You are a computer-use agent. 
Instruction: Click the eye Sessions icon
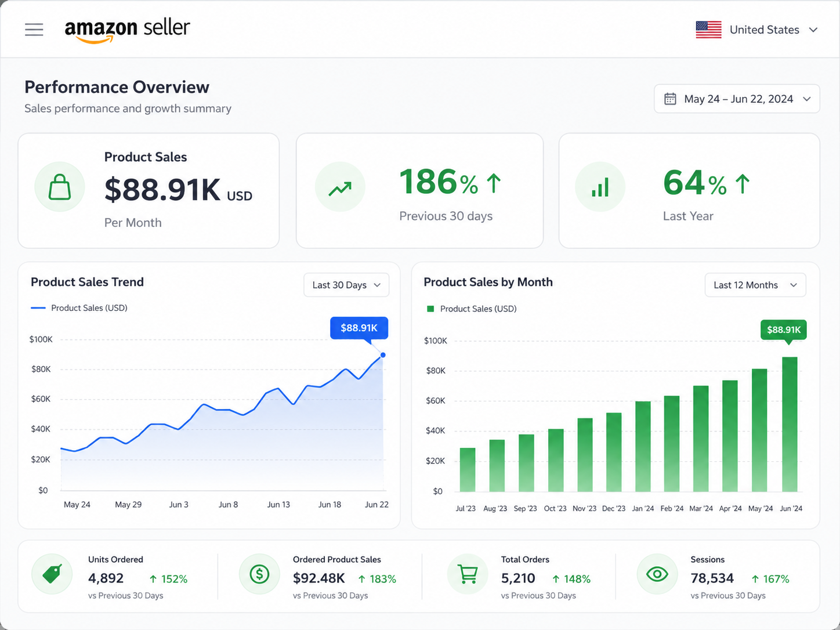pos(657,574)
